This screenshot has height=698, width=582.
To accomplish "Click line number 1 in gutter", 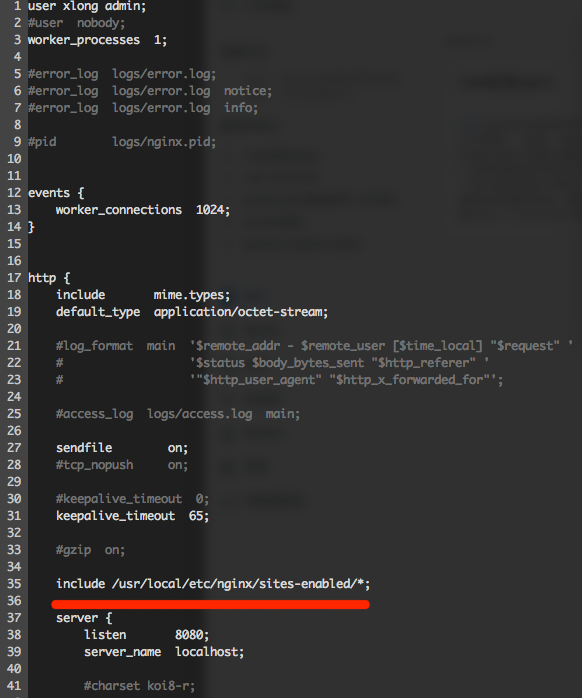I will click(17, 6).
